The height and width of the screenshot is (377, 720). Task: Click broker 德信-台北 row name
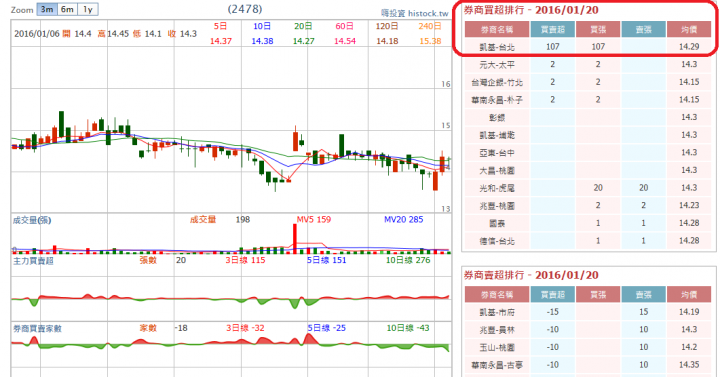[x=497, y=241]
